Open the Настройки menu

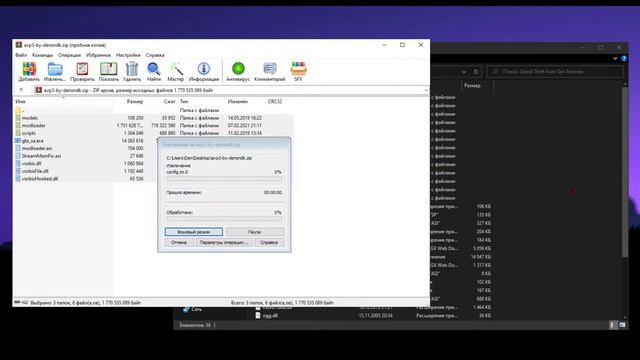128,55
